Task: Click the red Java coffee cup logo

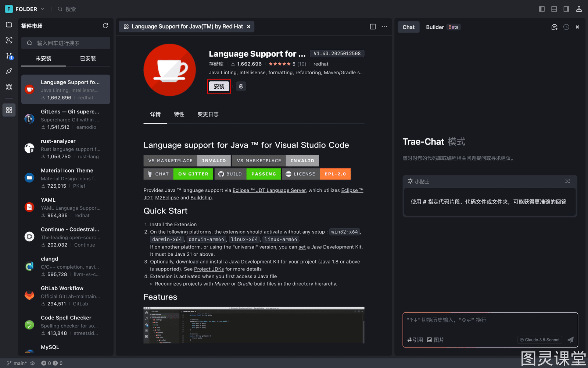Action: 170,70
